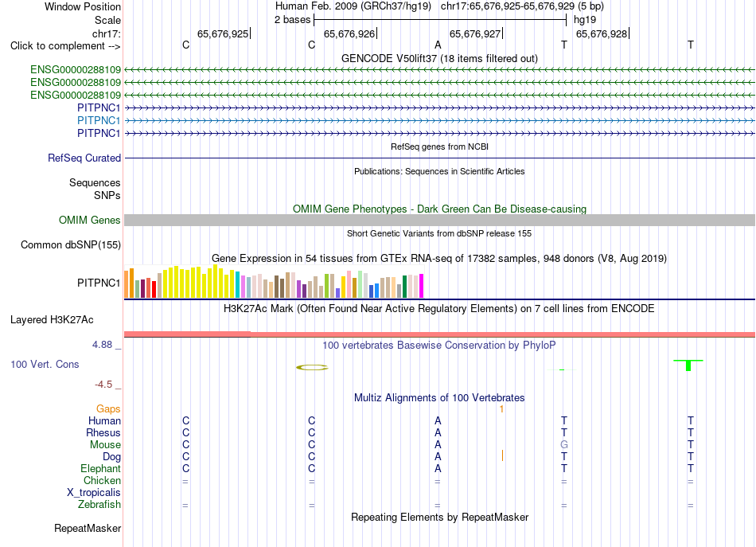Click the G base in the Mouse row

point(564,444)
